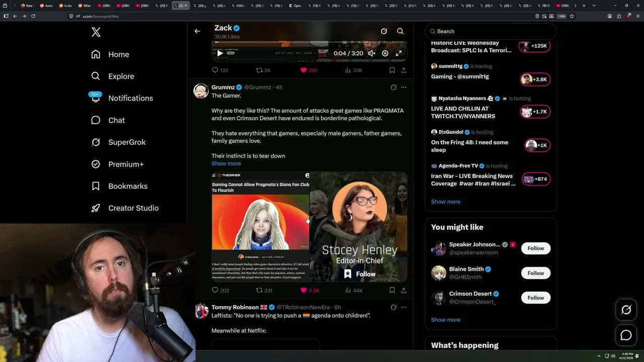The width and height of the screenshot is (644, 362).
Task: Open a new browser tab
Action: pyautogui.click(x=584, y=6)
